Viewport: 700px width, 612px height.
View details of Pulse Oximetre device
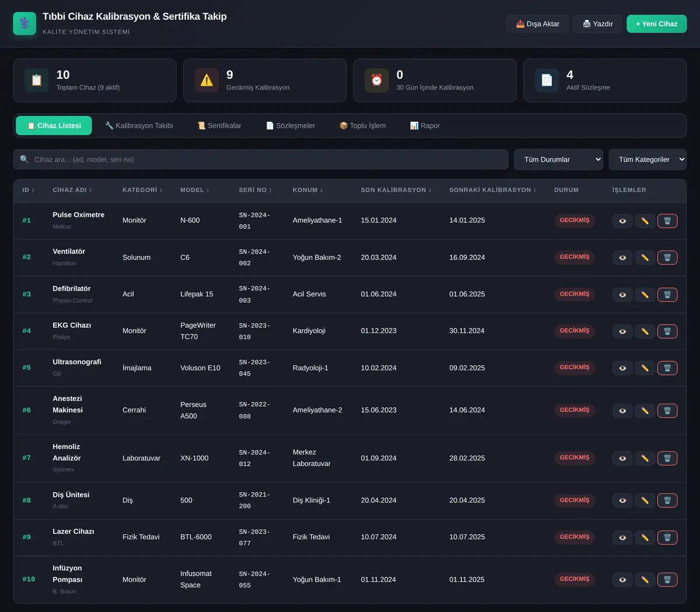[622, 221]
